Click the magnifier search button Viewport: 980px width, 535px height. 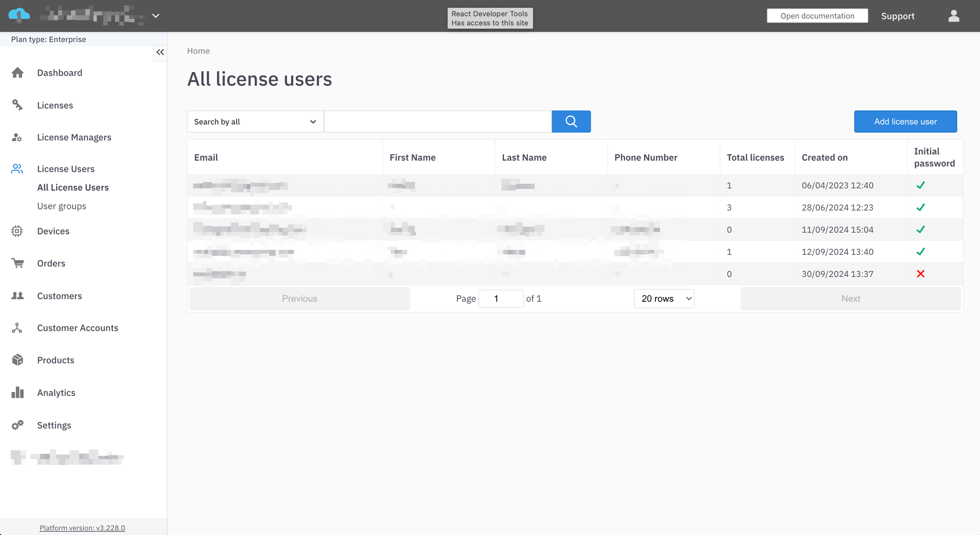pyautogui.click(x=571, y=122)
